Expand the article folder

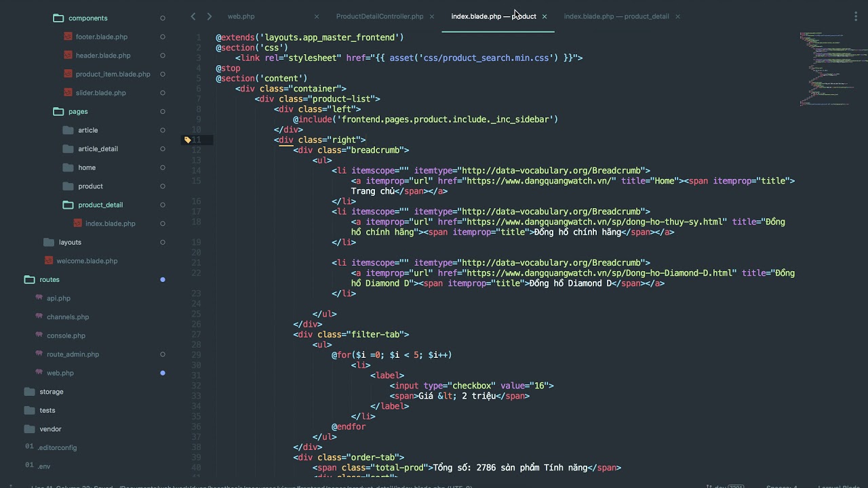pos(68,130)
